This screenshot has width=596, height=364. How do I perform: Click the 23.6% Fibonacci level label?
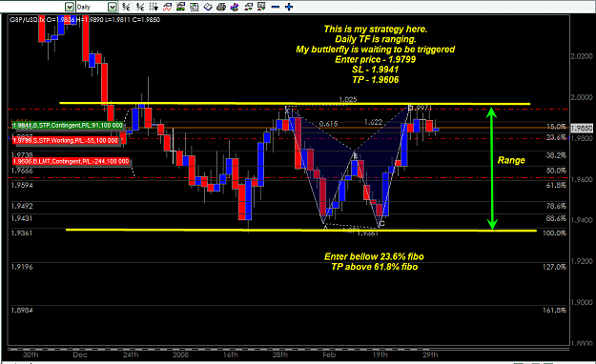556,137
